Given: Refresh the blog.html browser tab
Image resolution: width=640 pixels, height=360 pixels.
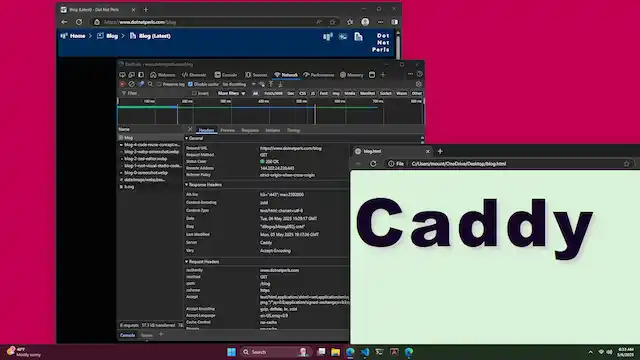Looking at the screenshot, I should (x=373, y=163).
